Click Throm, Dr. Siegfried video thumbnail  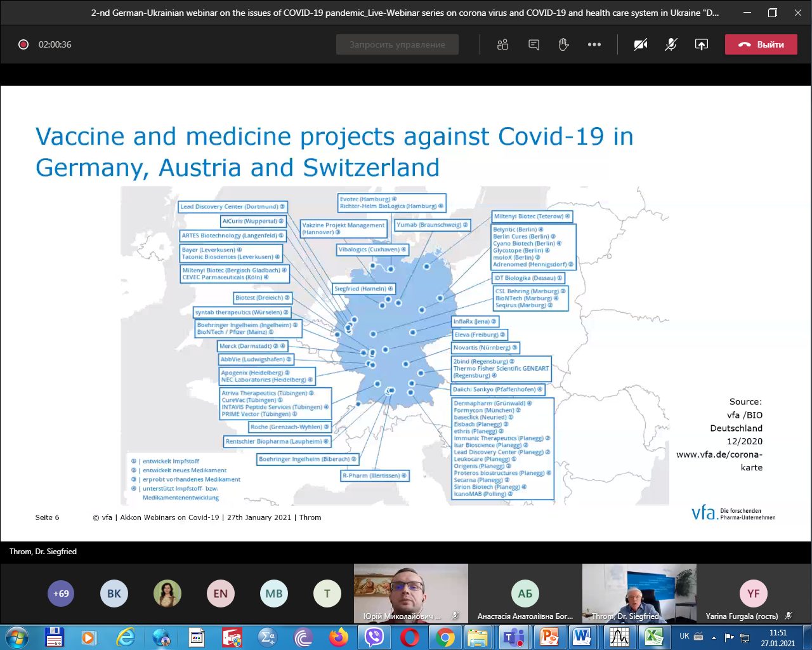(639, 594)
